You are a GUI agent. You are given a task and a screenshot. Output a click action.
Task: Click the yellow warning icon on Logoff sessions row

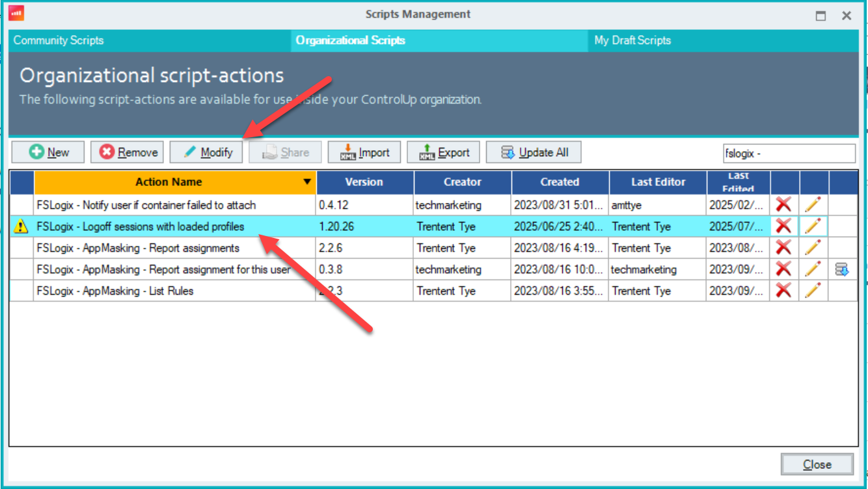(x=21, y=227)
